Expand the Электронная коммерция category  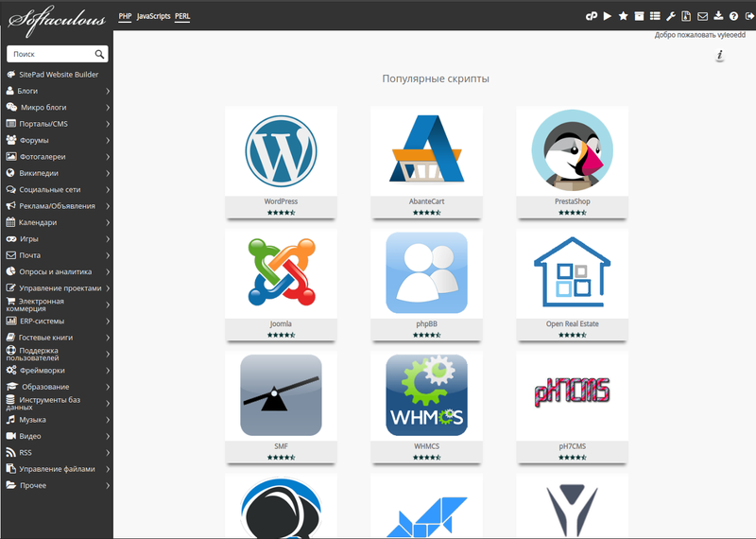57,304
